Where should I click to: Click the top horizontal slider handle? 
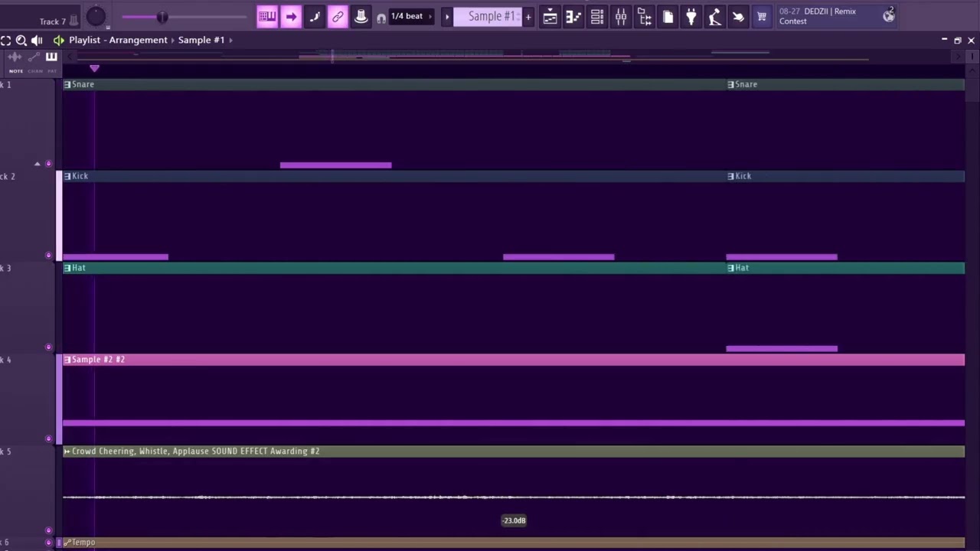coord(162,17)
